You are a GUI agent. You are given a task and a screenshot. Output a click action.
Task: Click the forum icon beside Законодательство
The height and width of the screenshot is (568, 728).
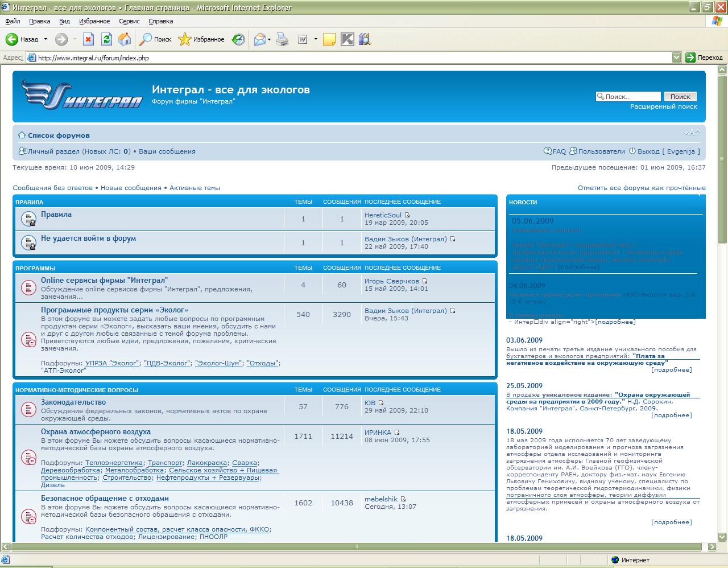28,409
